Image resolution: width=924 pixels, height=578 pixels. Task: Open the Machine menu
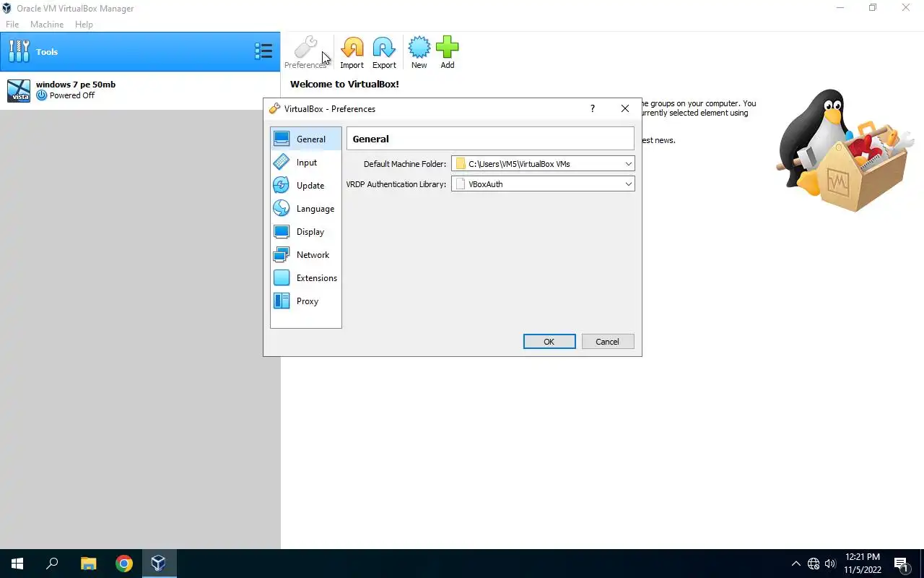[47, 24]
